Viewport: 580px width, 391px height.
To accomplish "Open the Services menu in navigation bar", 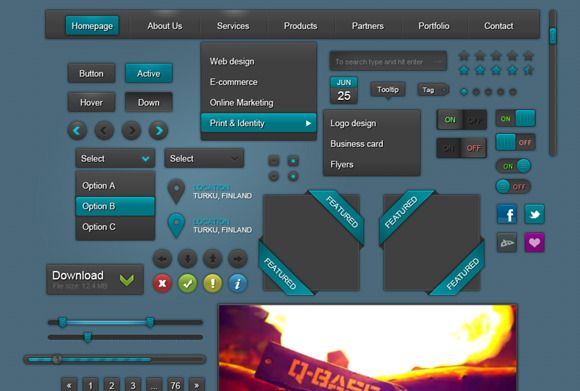I will [x=233, y=26].
